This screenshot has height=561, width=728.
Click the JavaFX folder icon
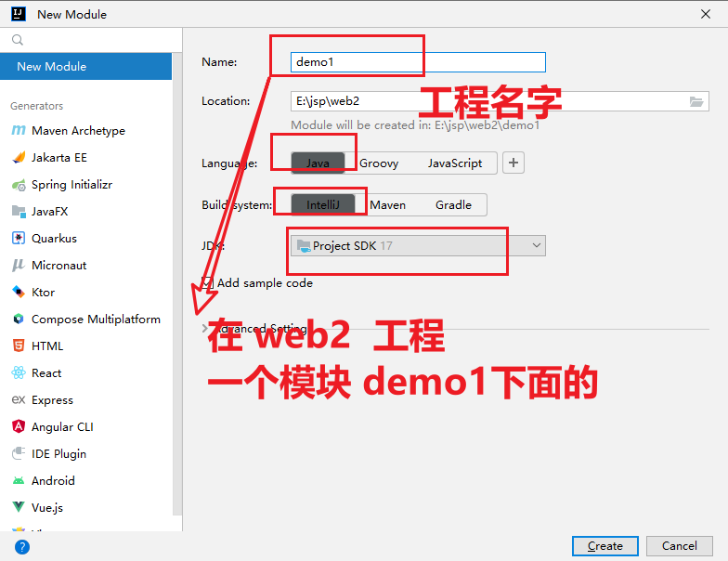point(19,212)
